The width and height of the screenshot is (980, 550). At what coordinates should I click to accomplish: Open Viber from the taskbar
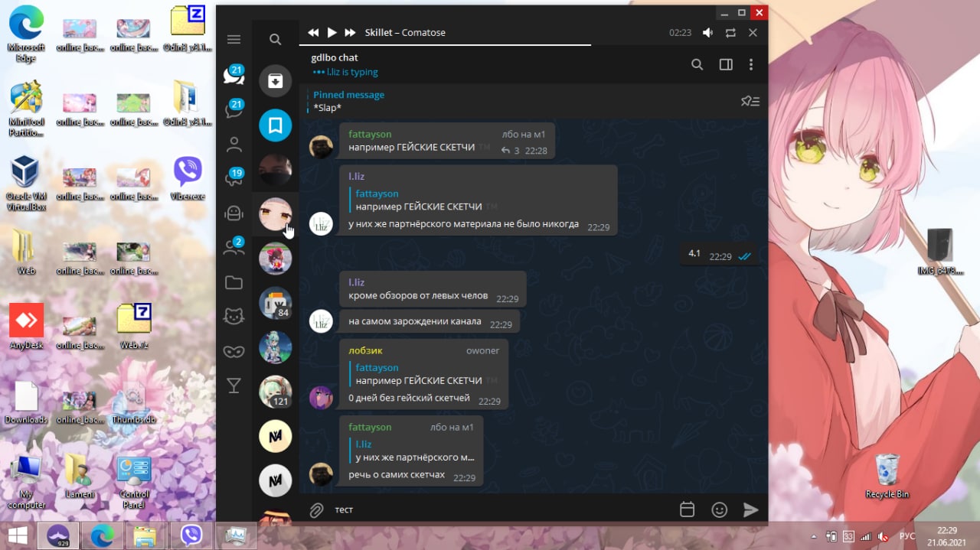coord(190,535)
